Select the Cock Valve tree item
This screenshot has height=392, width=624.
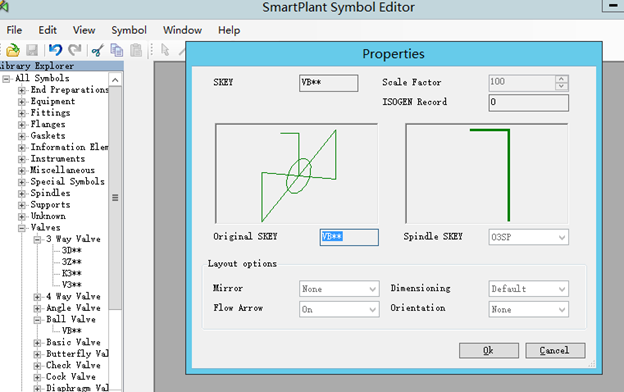pyautogui.click(x=71, y=377)
